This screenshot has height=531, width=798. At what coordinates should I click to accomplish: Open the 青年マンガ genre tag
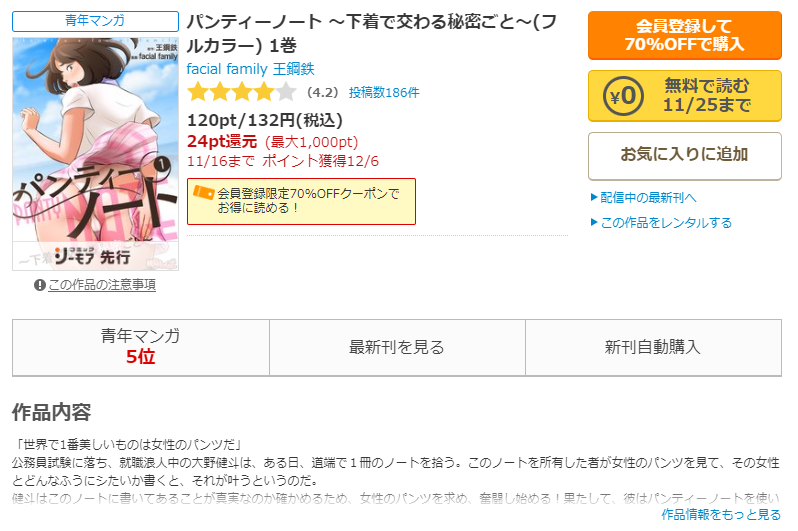pos(95,21)
